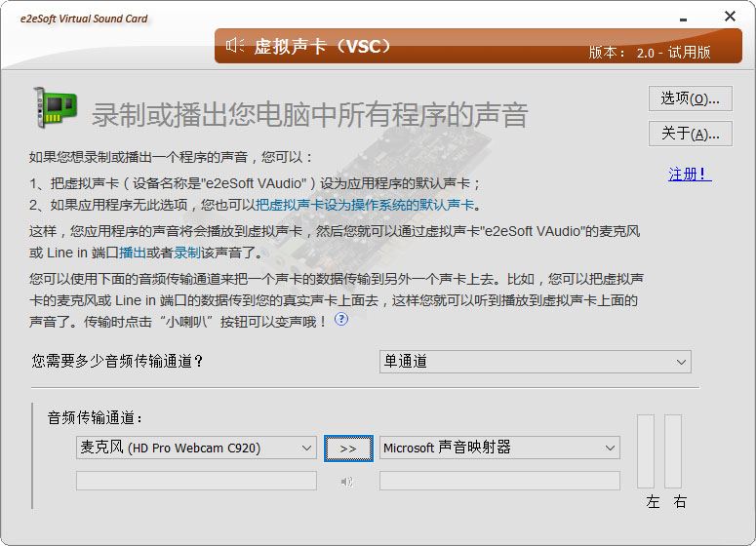Click the source level bar under 麦克风
This screenshot has width=756, height=546.
tap(196, 481)
